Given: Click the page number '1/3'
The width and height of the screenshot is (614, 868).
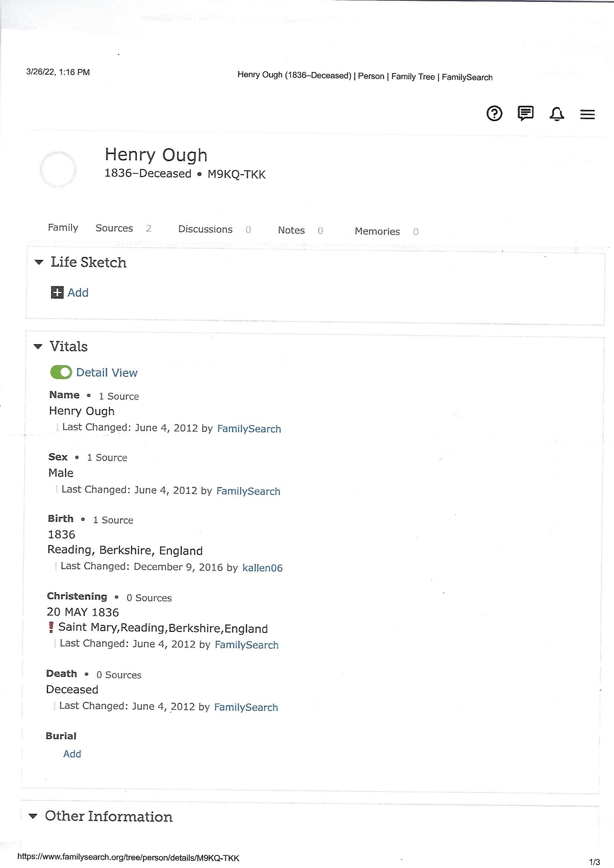Looking at the screenshot, I should point(595,862).
